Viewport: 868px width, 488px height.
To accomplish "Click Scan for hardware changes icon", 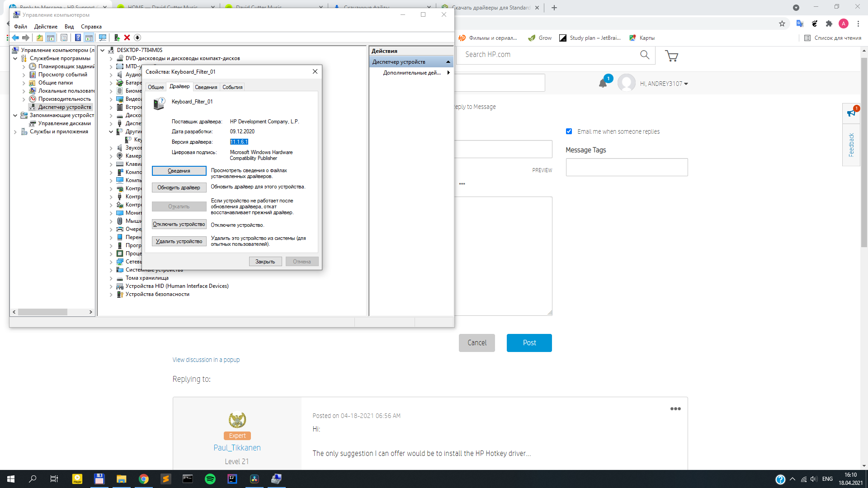I will (x=103, y=38).
